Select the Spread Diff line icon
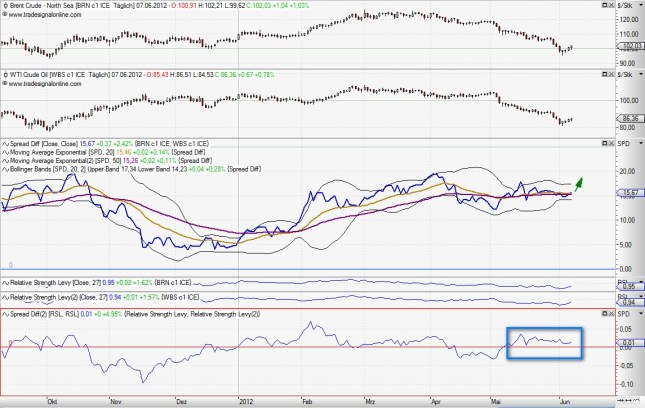The height and width of the screenshot is (408, 645). point(5,144)
